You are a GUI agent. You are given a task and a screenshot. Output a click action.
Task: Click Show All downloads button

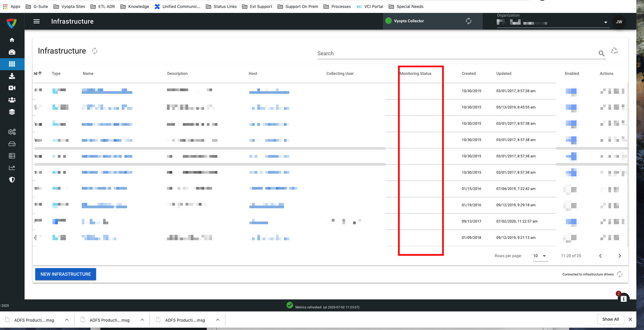coord(610,319)
